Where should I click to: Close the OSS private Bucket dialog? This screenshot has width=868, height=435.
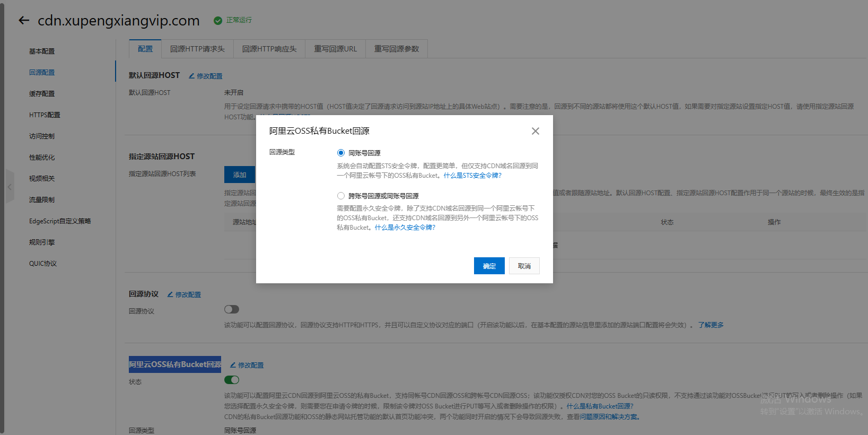[x=536, y=131]
